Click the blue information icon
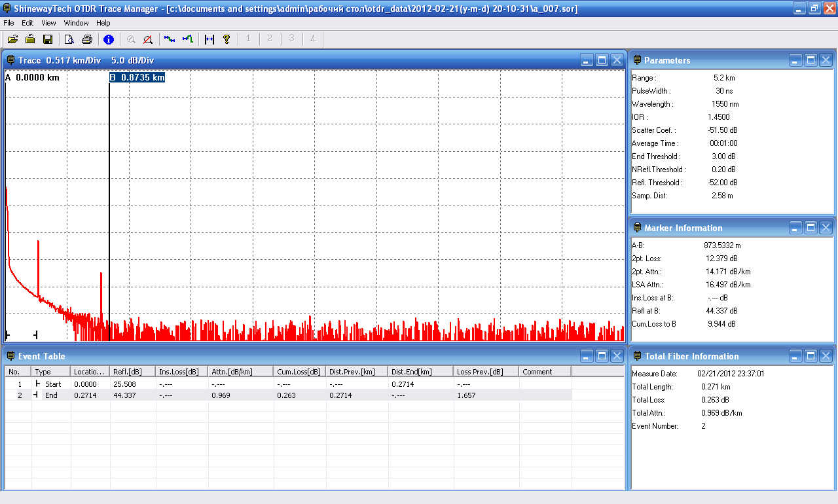This screenshot has height=504, width=838. click(x=109, y=39)
